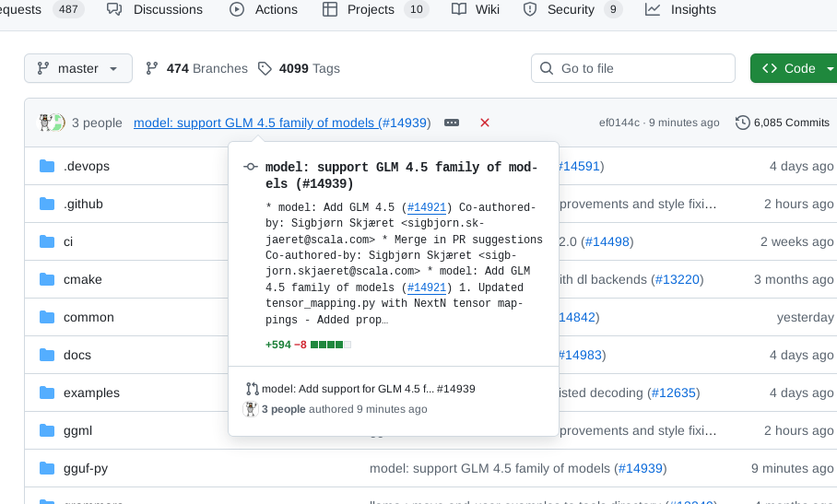Open the master branch dropdown

(78, 68)
